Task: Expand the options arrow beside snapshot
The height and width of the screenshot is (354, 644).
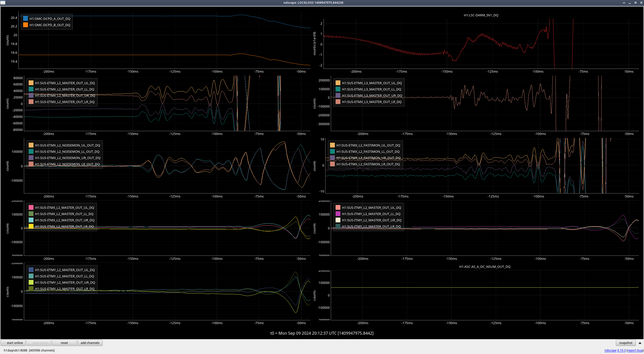Action: [640, 343]
